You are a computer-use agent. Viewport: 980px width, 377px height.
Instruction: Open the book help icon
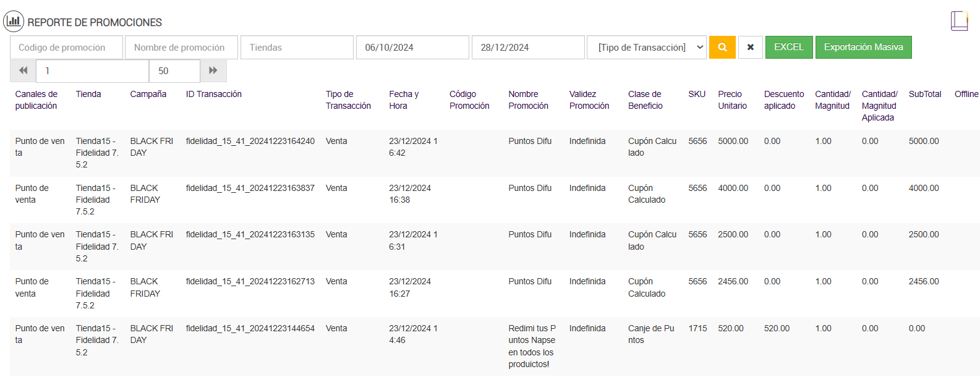959,21
